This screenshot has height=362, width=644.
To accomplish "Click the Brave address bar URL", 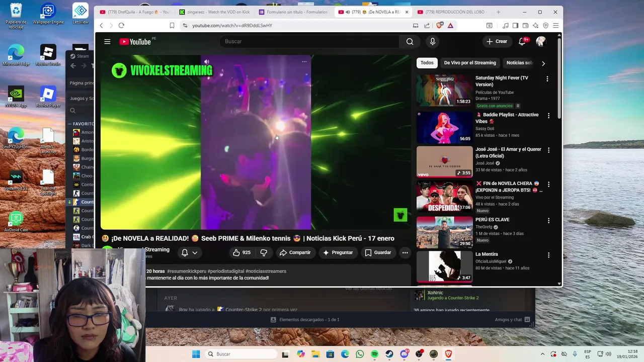I will [x=232, y=26].
